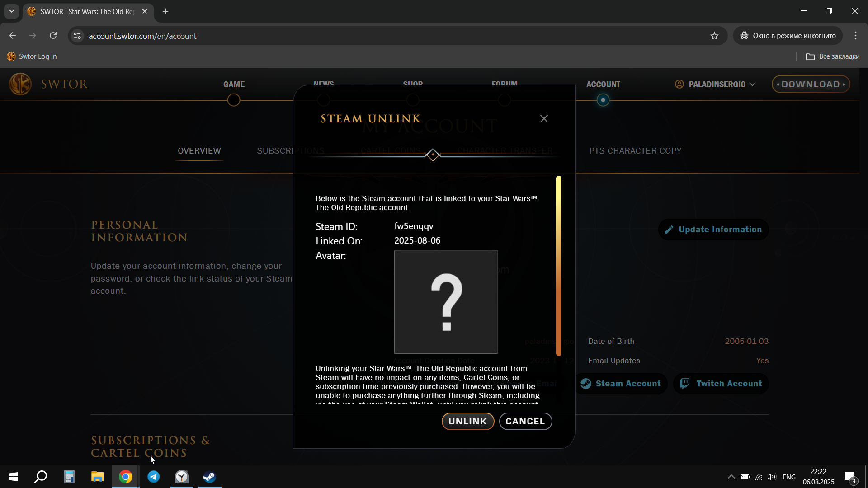Open Steam from the taskbar
Screen dimensions: 868x488
tap(210, 477)
